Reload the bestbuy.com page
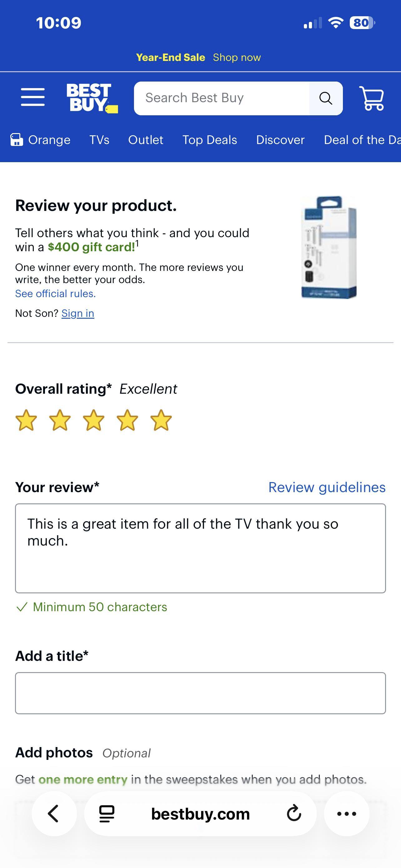The height and width of the screenshot is (868, 401). 294,814
